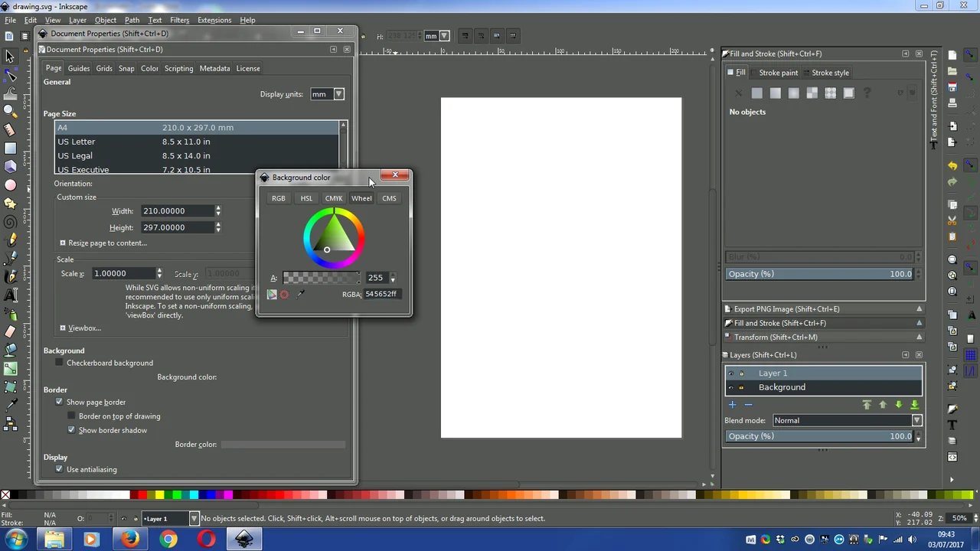Toggle Show border shadow checkbox
The image size is (980, 551).
coord(72,430)
